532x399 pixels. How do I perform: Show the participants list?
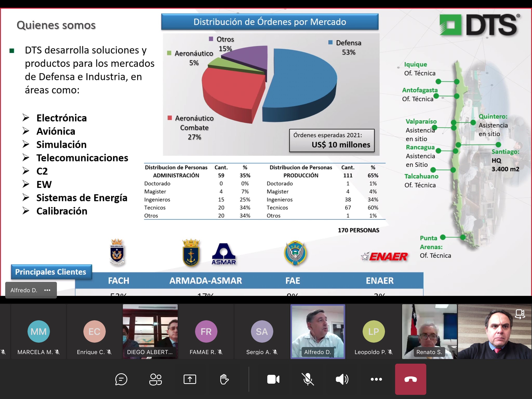click(156, 379)
